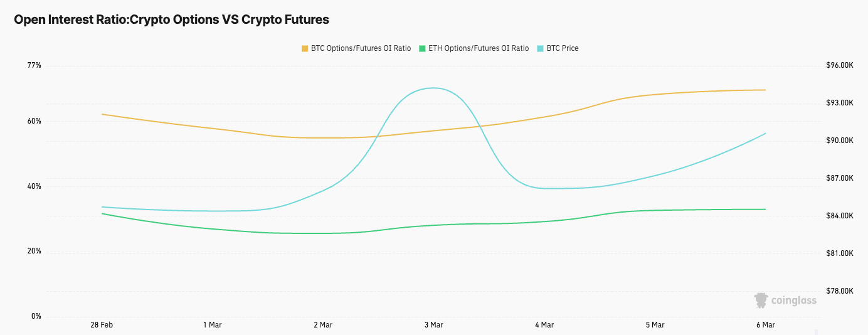Click the cyan BTC Price legend swatch
This screenshot has width=868, height=335.
[x=541, y=48]
